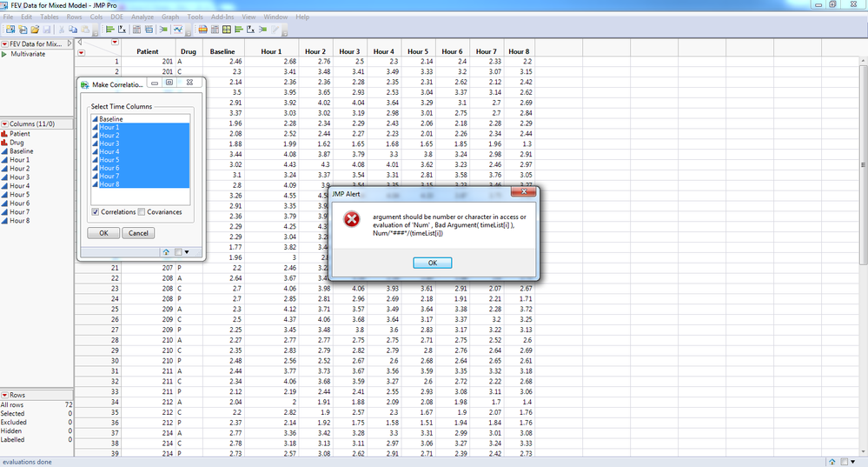868x467 pixels.
Task: Click the yellow four-pane grid icon
Action: pyautogui.click(x=227, y=30)
